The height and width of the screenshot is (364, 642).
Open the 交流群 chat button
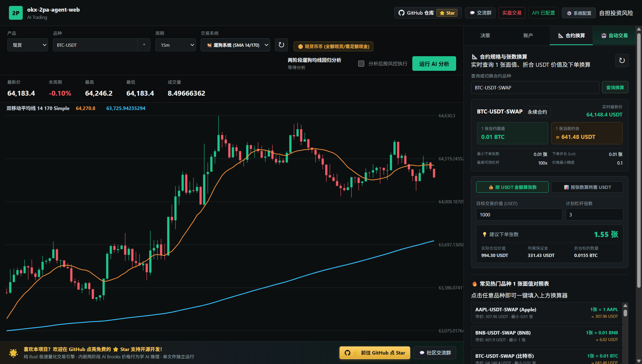point(480,13)
